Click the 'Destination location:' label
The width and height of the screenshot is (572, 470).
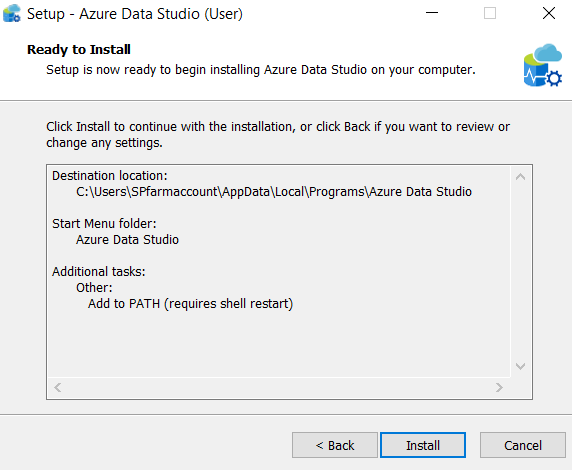(x=109, y=176)
